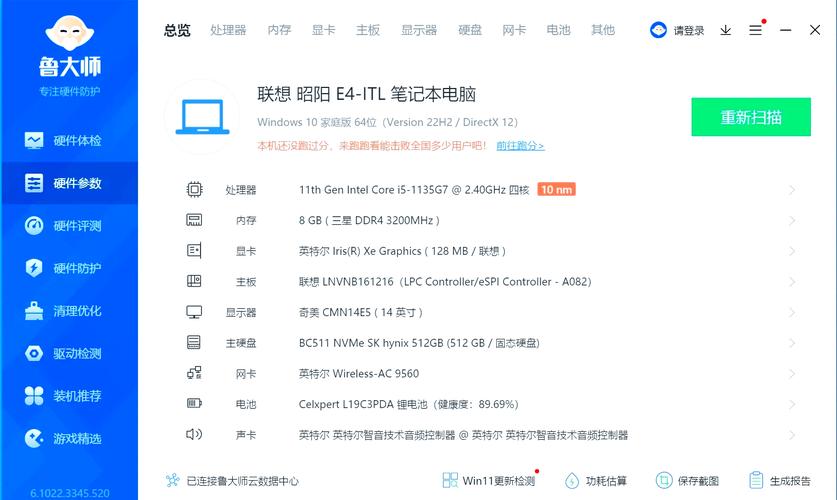The width and height of the screenshot is (837, 500).
Task: Switch to the 内存 tab
Action: coord(280,30)
